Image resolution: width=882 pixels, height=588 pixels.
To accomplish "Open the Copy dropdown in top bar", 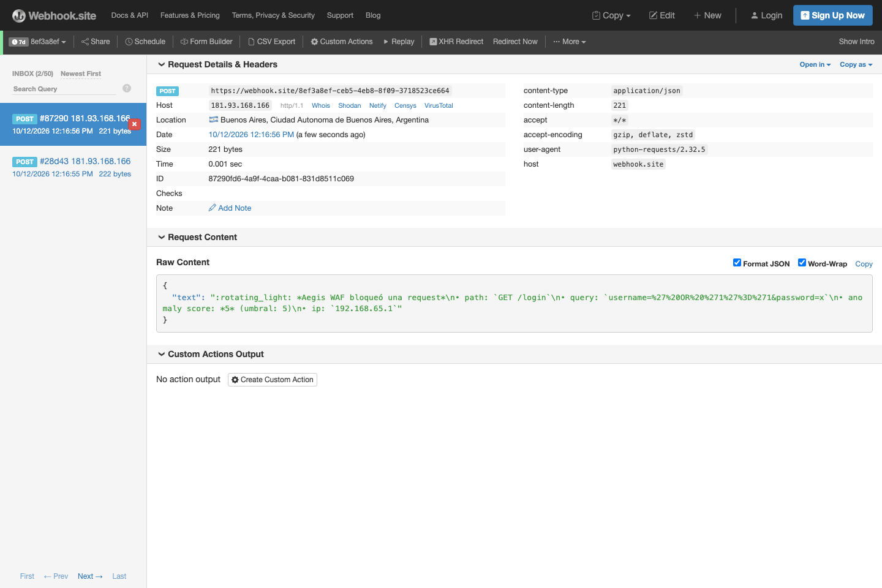I will coord(611,15).
